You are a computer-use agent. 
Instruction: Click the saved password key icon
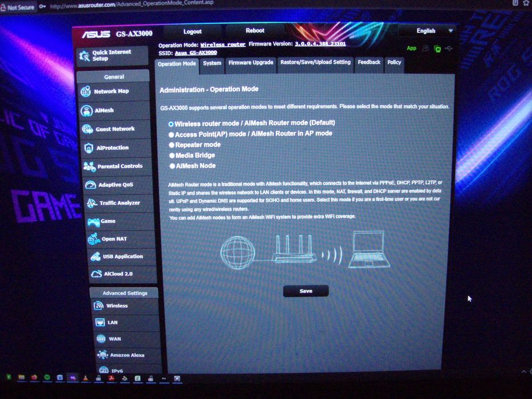[x=42, y=6]
